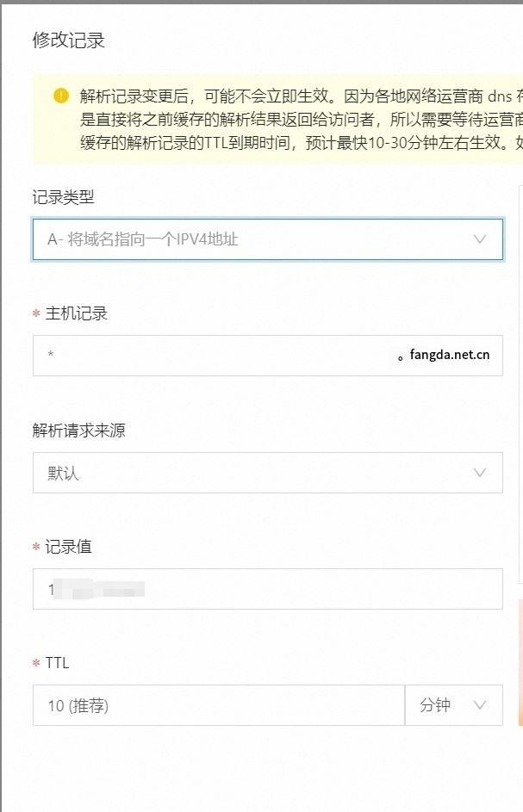The width and height of the screenshot is (523, 812).
Task: Open the A- 将域名指向一个IPV4地址 record type dropdown
Action: pos(267,239)
